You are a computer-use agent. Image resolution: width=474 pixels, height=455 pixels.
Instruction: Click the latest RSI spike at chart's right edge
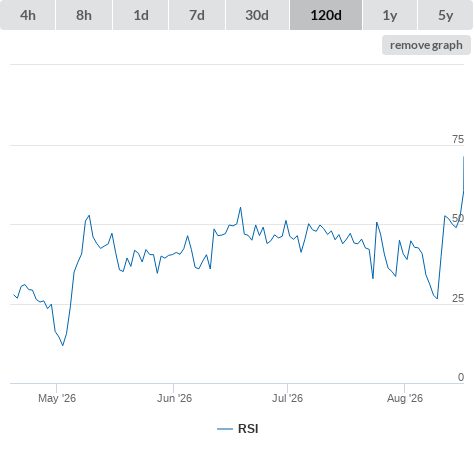(463, 157)
